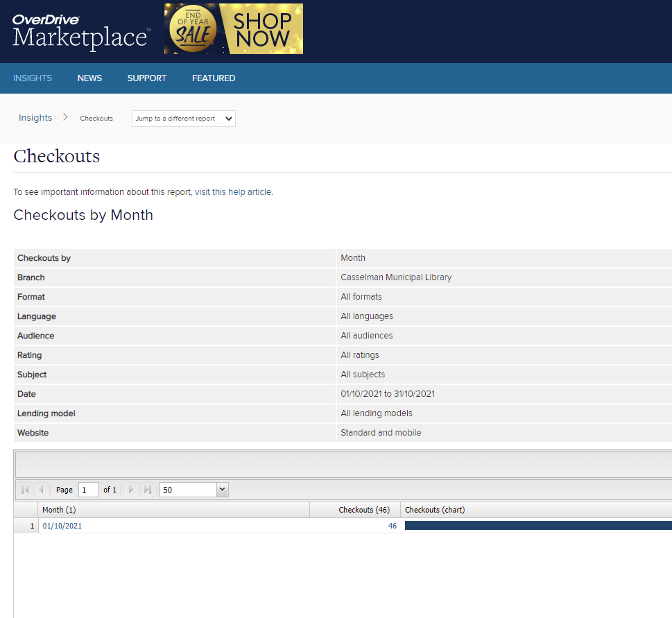Screen dimensions: 672x618
Task: Open the 46 checkouts count link
Action: [393, 526]
